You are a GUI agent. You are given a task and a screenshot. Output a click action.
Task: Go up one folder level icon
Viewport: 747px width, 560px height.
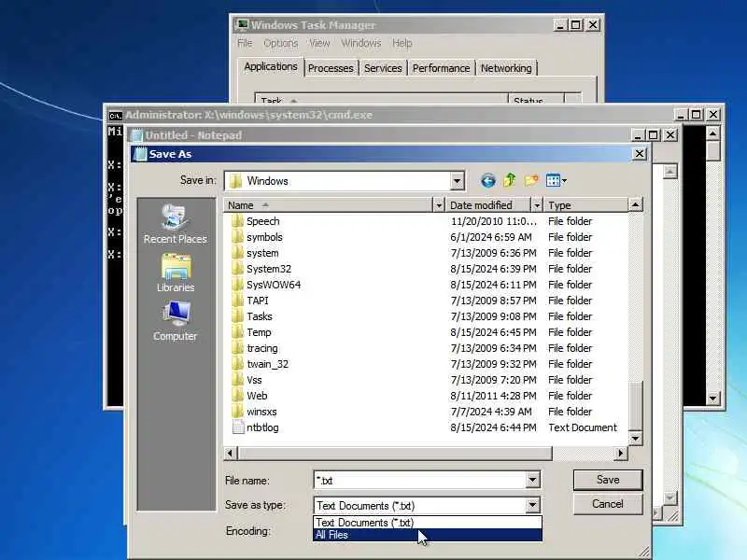(509, 180)
